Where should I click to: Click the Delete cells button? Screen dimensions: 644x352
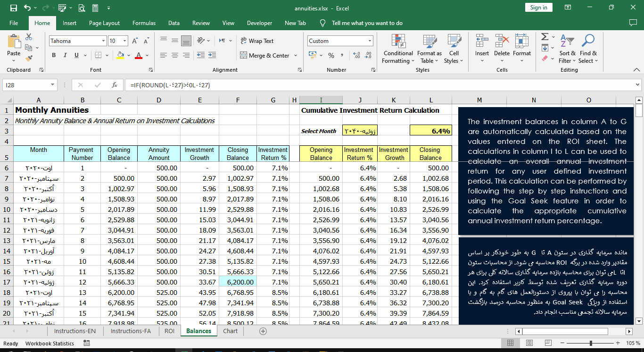(502, 45)
